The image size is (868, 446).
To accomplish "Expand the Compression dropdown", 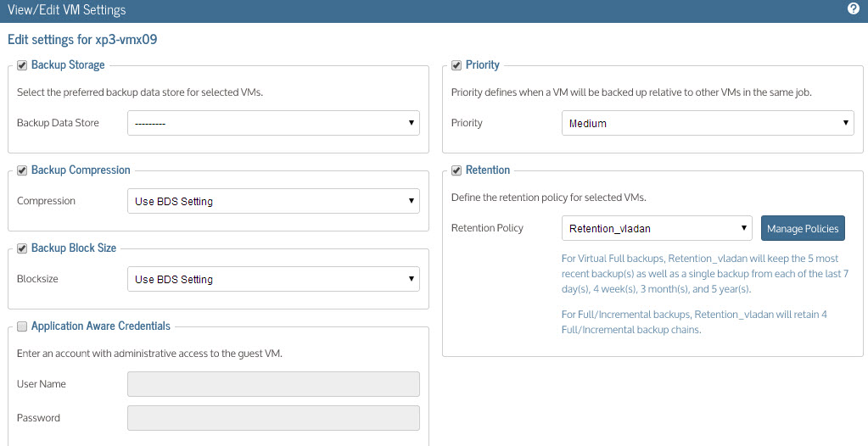I will point(273,201).
